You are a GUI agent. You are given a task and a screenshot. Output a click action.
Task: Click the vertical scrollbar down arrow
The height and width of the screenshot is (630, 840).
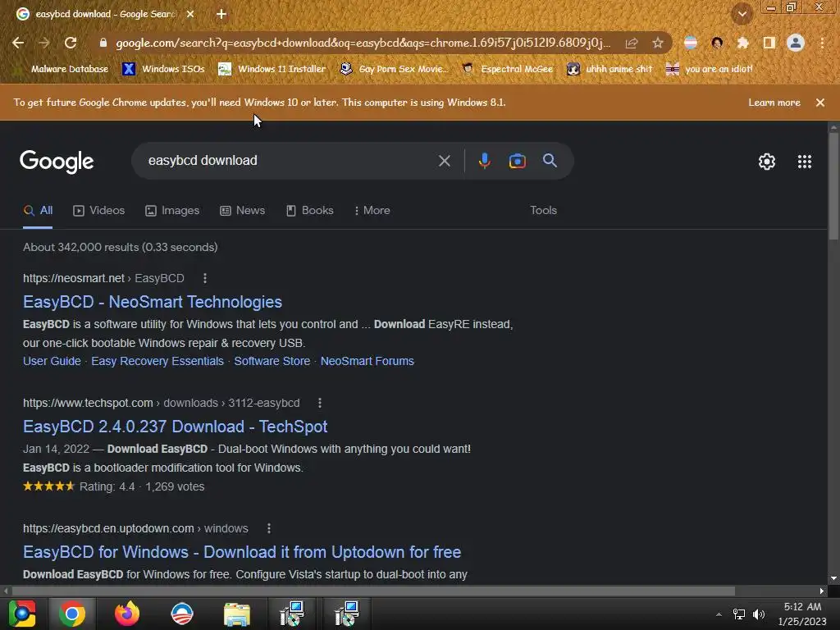pyautogui.click(x=833, y=578)
